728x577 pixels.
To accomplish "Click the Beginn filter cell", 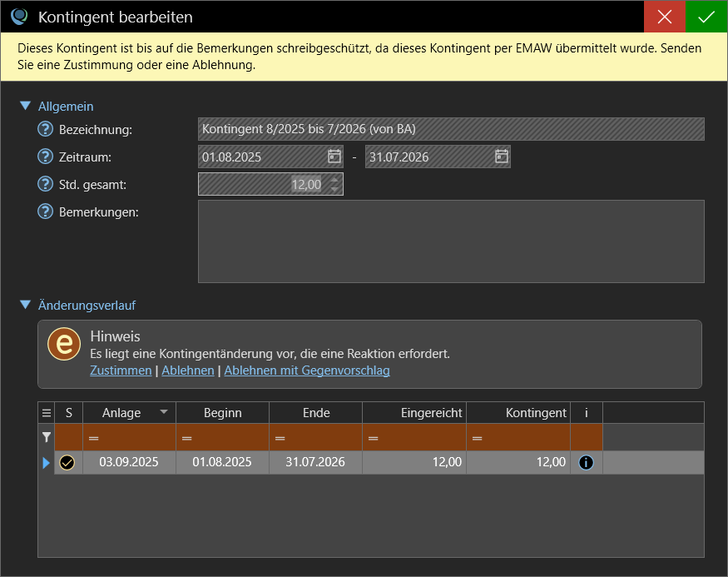I will point(223,437).
